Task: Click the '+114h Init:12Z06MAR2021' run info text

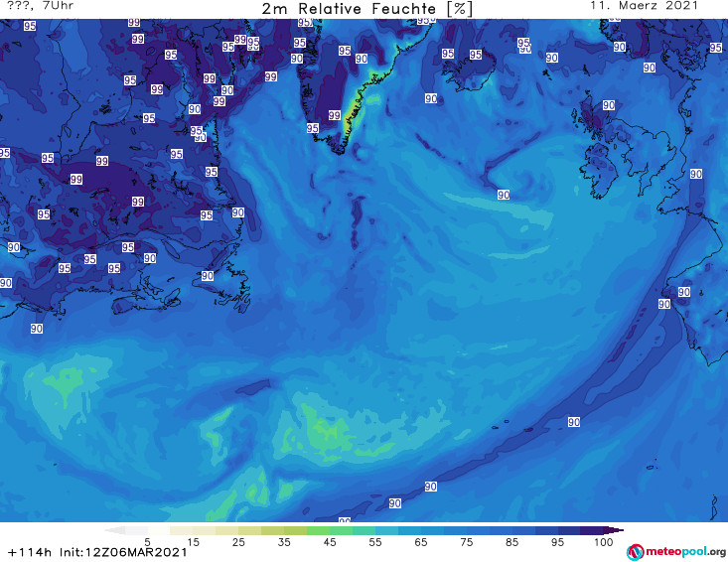Action: click(x=97, y=552)
